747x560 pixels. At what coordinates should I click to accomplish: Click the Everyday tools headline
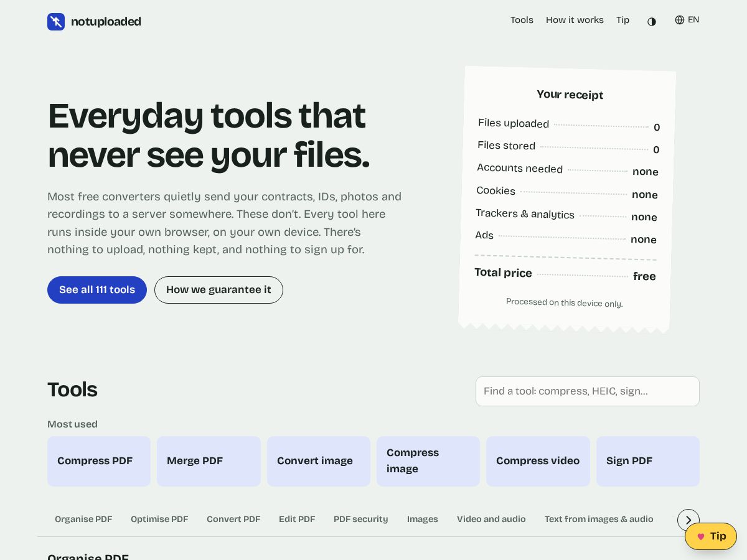point(209,135)
